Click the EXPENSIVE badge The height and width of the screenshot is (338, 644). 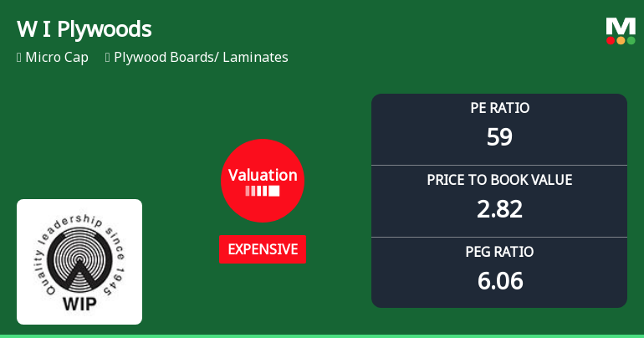coord(263,249)
